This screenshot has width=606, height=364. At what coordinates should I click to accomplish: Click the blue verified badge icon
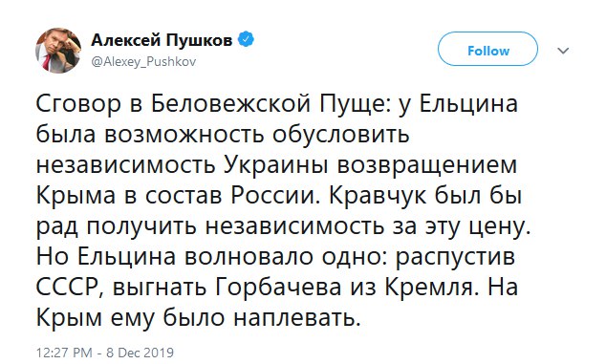point(246,39)
